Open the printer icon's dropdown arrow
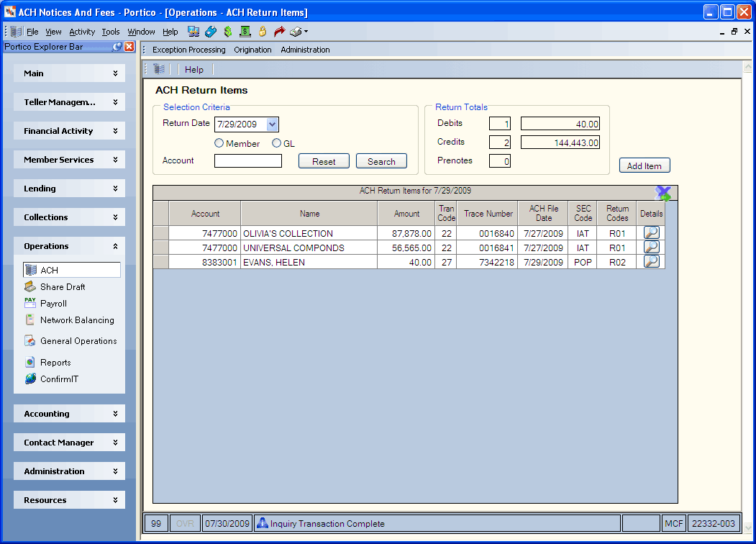The height and width of the screenshot is (544, 756). point(306,32)
